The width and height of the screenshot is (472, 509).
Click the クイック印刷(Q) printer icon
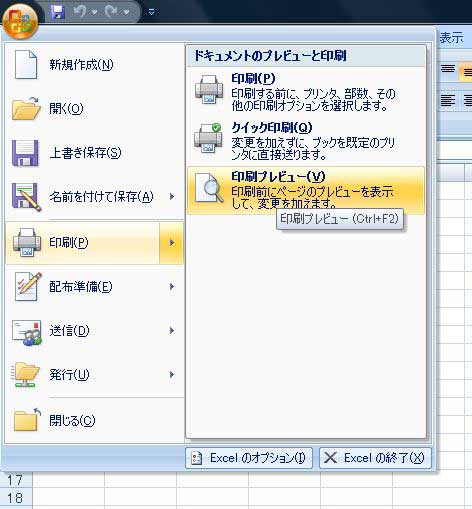tap(209, 138)
